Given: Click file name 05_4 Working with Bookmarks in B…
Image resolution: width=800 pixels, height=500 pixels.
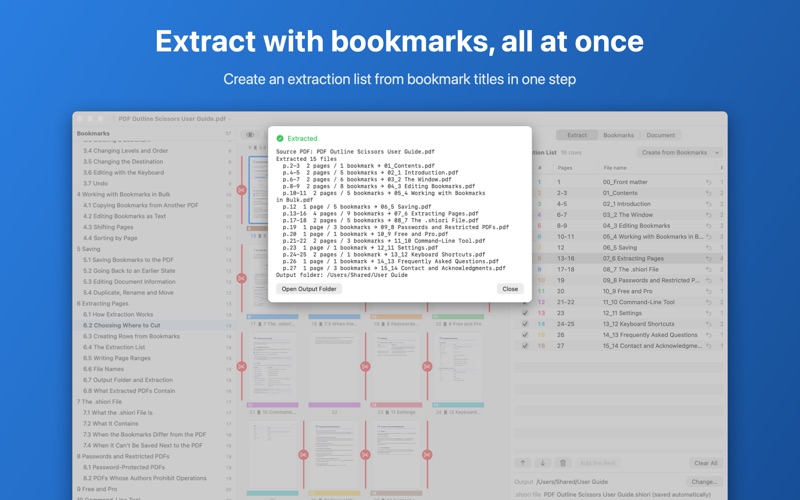Looking at the screenshot, I should pos(653,237).
